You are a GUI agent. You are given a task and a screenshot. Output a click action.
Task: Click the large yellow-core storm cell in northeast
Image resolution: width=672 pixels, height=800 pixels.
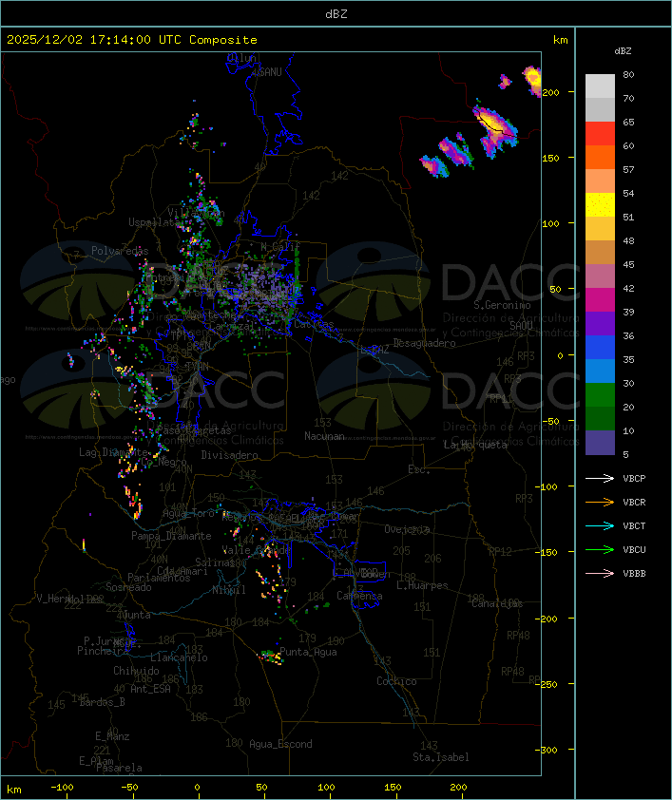[494, 128]
